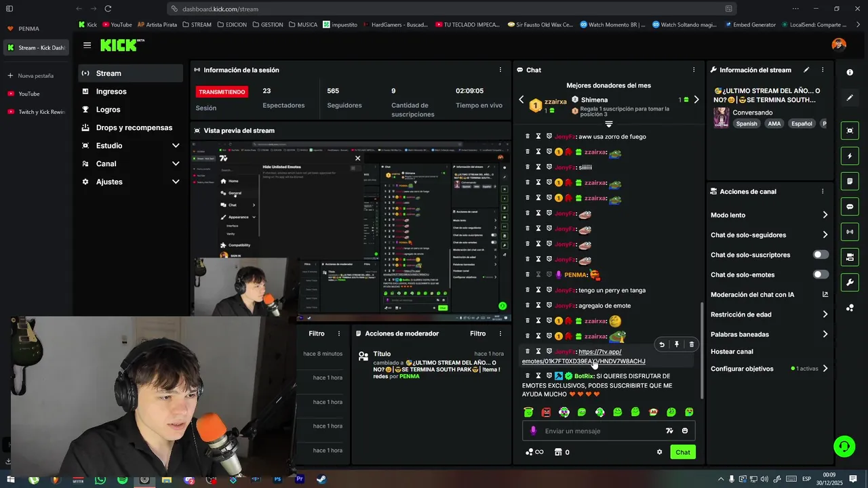The height and width of the screenshot is (488, 868).
Task: Open Restricción de edad arrow
Action: point(825,314)
